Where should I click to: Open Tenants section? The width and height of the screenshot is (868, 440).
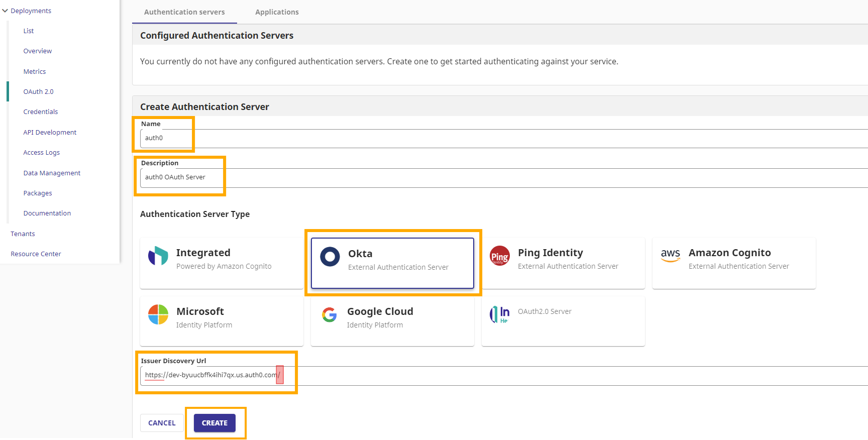pyautogui.click(x=23, y=234)
